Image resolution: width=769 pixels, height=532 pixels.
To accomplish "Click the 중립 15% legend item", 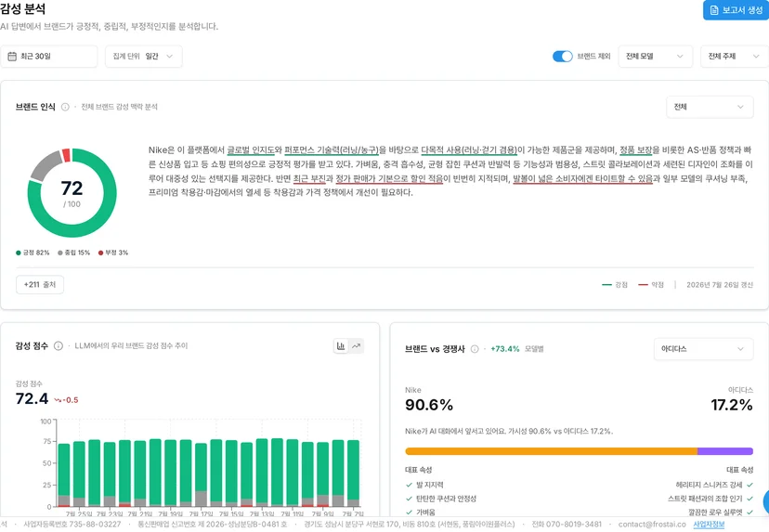I will coord(73,253).
